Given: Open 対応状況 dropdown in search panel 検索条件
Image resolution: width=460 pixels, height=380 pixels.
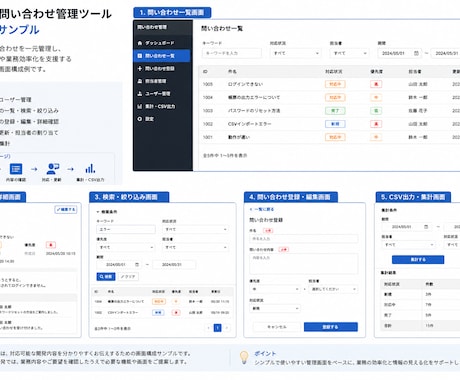Looking at the screenshot, I should 196,229.
